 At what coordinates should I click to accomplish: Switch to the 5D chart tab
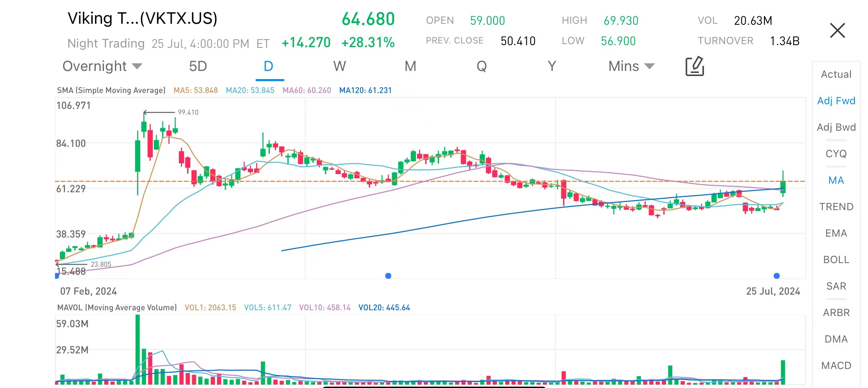tap(198, 66)
